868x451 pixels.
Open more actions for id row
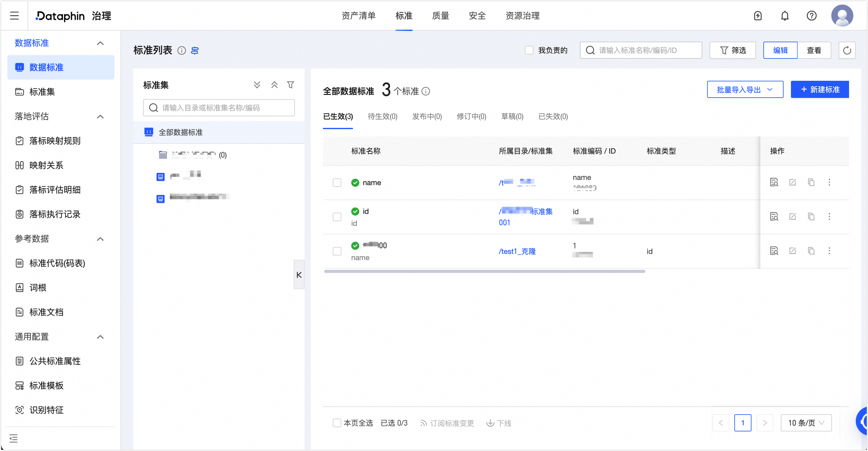click(x=829, y=216)
